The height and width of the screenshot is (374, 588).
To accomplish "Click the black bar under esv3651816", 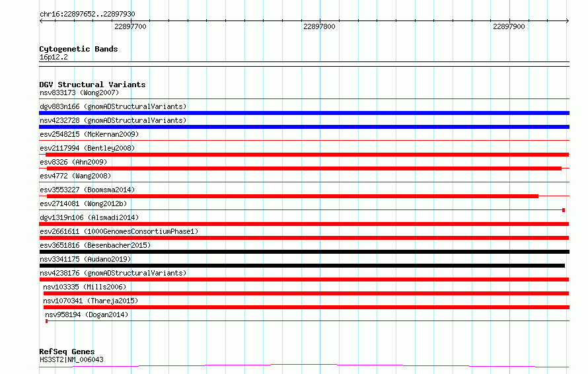I will [x=304, y=252].
